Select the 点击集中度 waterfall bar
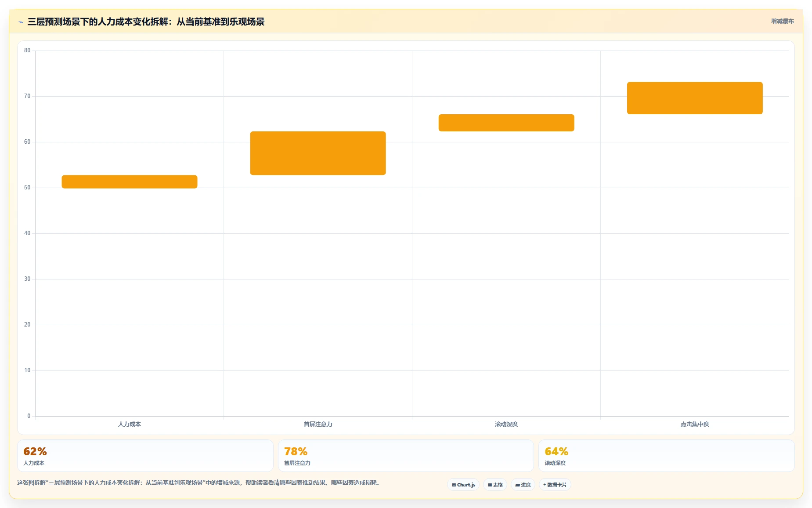The height and width of the screenshot is (508, 812). pos(695,98)
